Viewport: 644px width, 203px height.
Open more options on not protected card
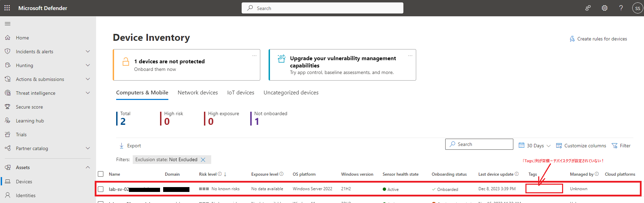(254, 55)
